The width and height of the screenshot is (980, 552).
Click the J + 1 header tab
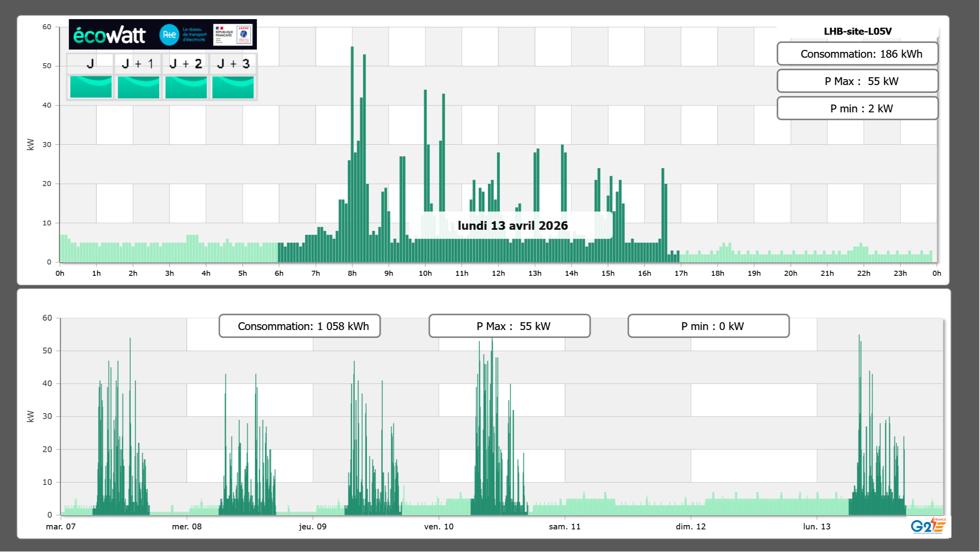[x=137, y=64]
